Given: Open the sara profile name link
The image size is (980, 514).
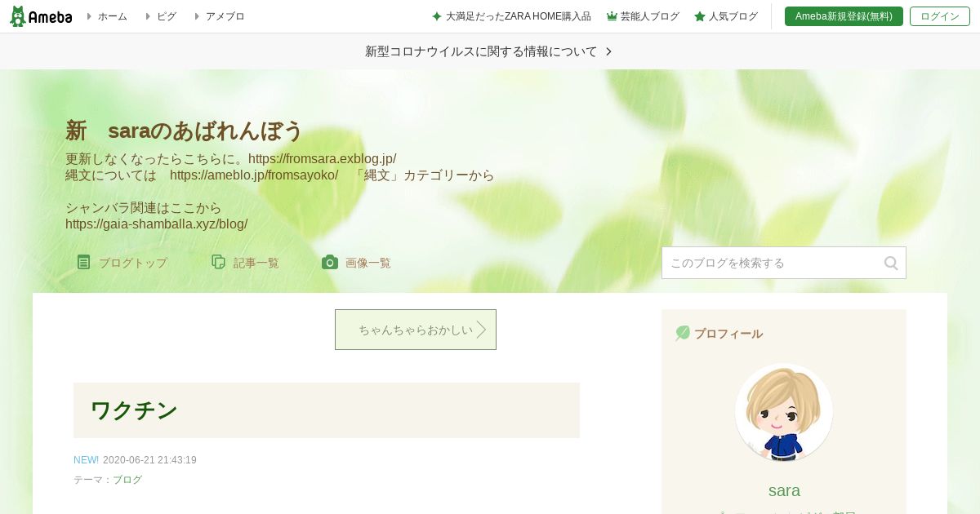Looking at the screenshot, I should point(784,490).
